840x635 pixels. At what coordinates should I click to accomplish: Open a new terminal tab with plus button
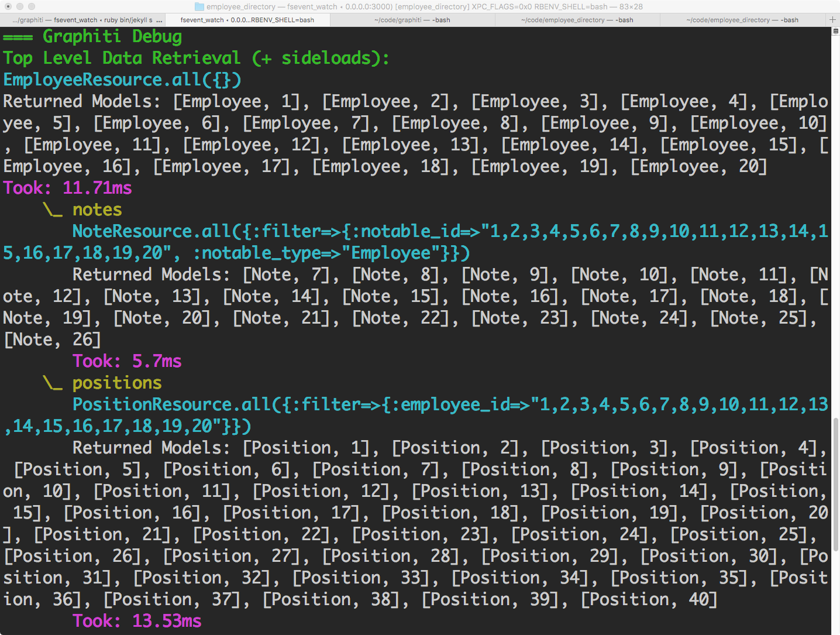pyautogui.click(x=832, y=20)
